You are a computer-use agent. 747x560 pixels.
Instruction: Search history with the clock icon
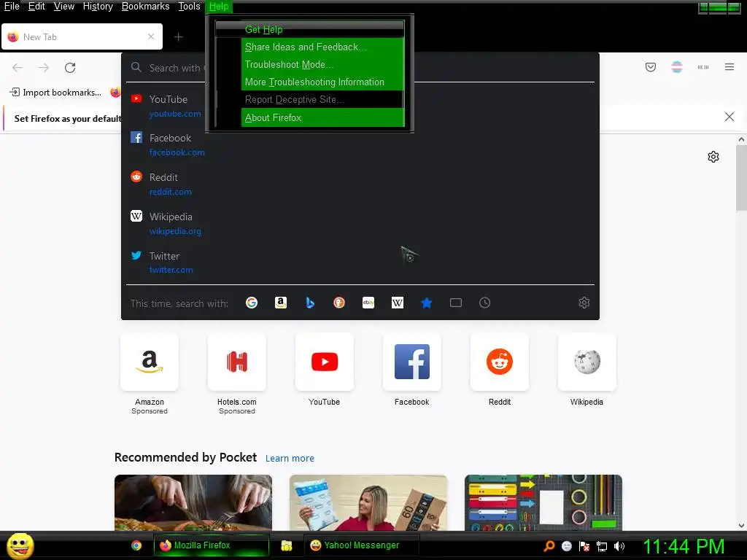(484, 303)
